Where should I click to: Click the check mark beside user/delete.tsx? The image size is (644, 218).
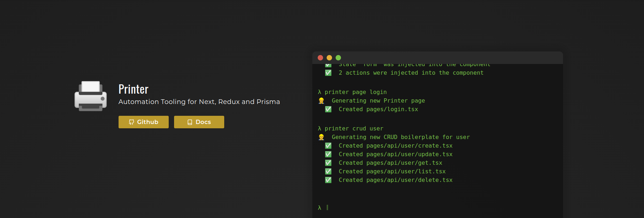(328, 180)
